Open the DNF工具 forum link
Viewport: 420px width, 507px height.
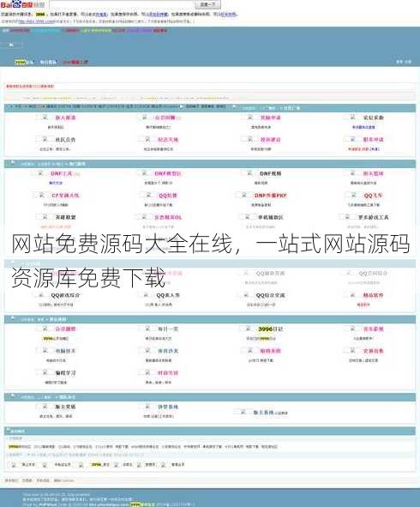click(x=62, y=173)
